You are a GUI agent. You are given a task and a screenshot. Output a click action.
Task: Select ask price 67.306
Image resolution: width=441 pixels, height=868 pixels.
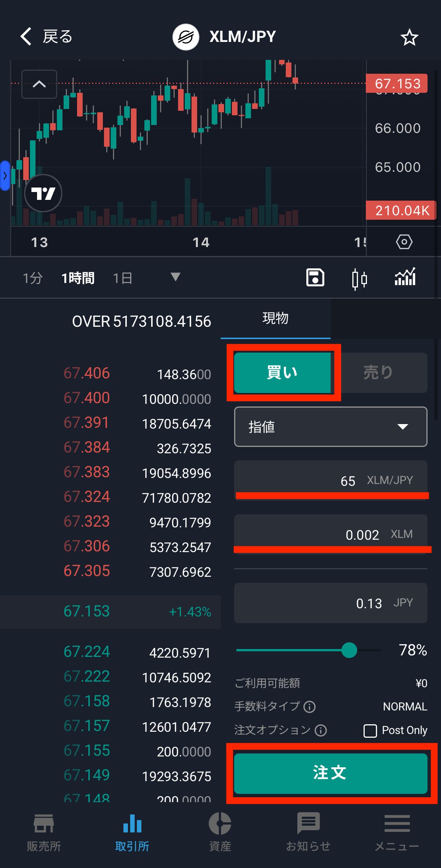click(86, 546)
